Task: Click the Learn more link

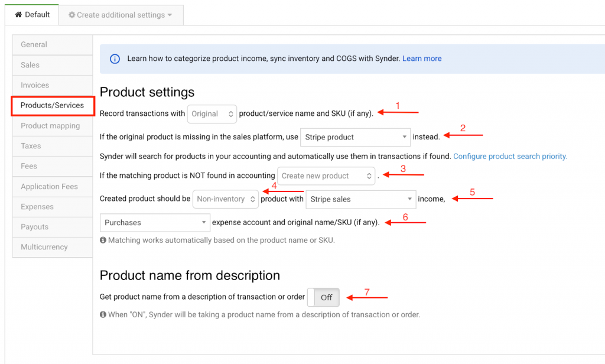Action: [422, 58]
